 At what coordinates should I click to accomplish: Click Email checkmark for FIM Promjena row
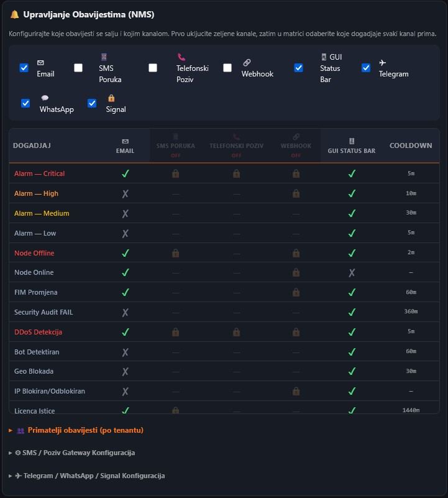[x=125, y=292]
